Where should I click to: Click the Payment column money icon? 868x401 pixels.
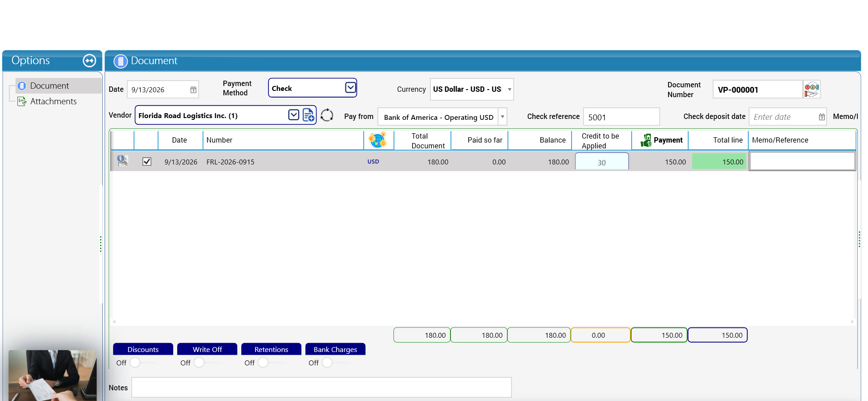[646, 140]
